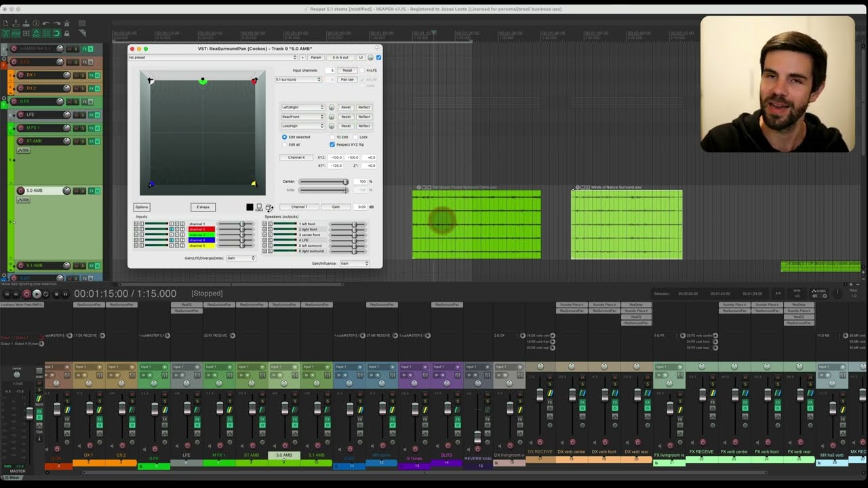Start playback with the transport Play button
This screenshot has height=488, width=868.
coord(37,293)
